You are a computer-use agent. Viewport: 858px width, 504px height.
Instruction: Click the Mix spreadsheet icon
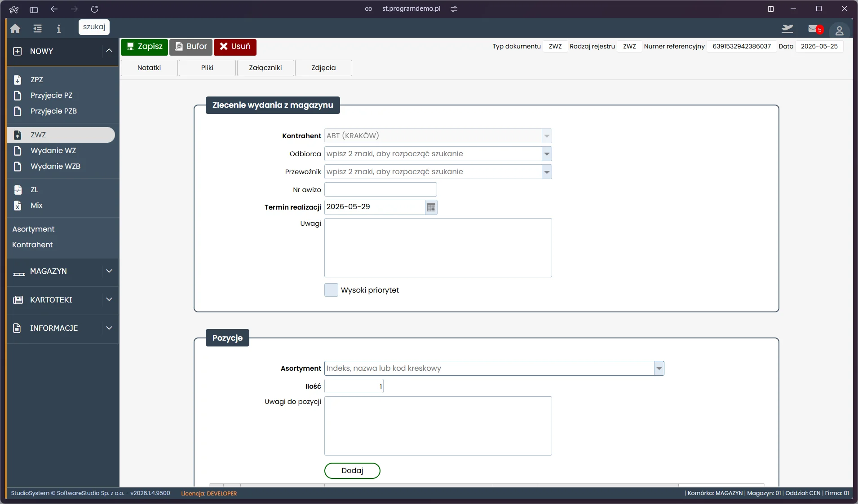18,205
